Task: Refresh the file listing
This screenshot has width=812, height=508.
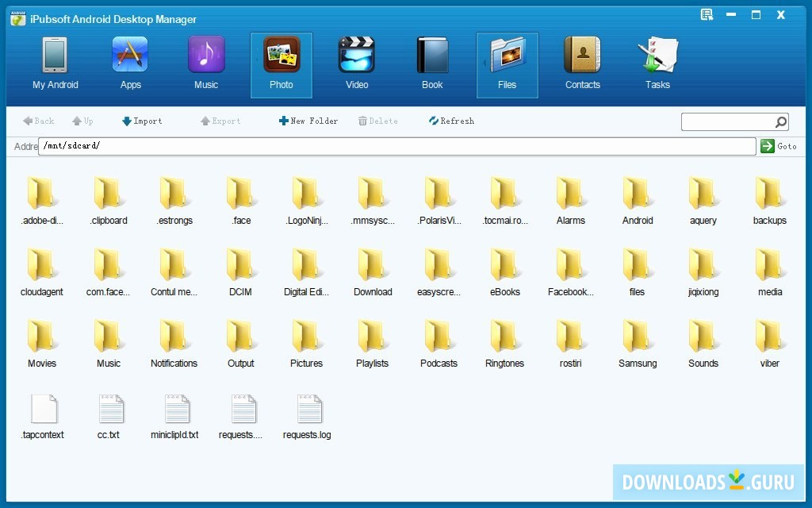Action: click(x=450, y=121)
